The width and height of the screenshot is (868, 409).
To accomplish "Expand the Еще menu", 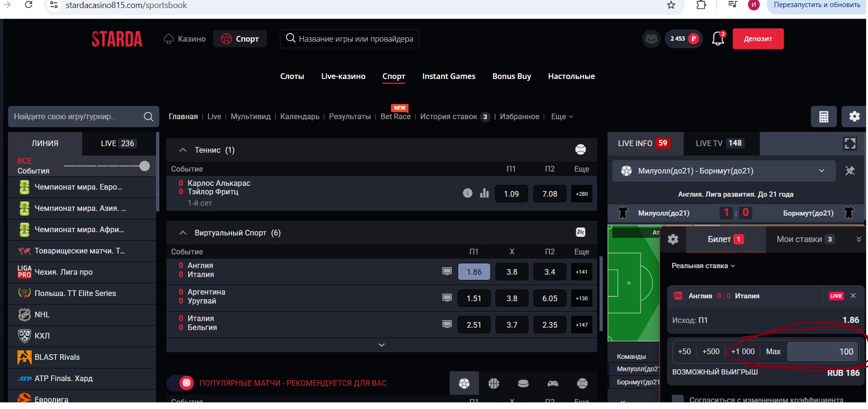I will click(562, 117).
